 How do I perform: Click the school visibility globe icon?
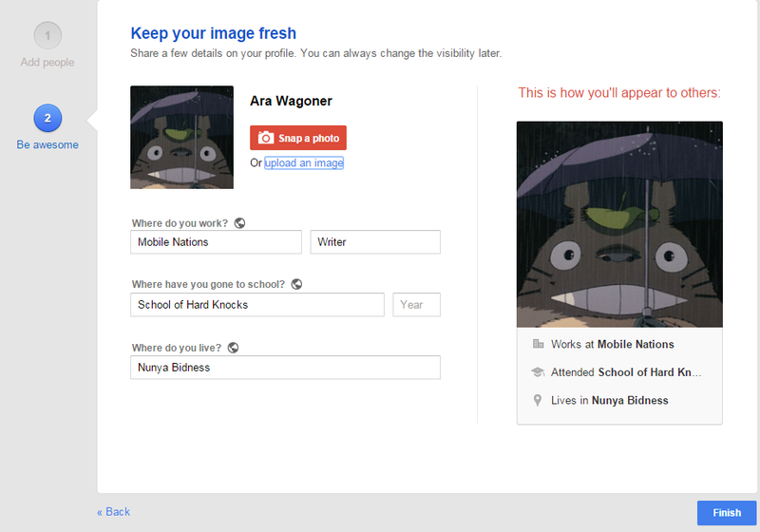click(296, 284)
